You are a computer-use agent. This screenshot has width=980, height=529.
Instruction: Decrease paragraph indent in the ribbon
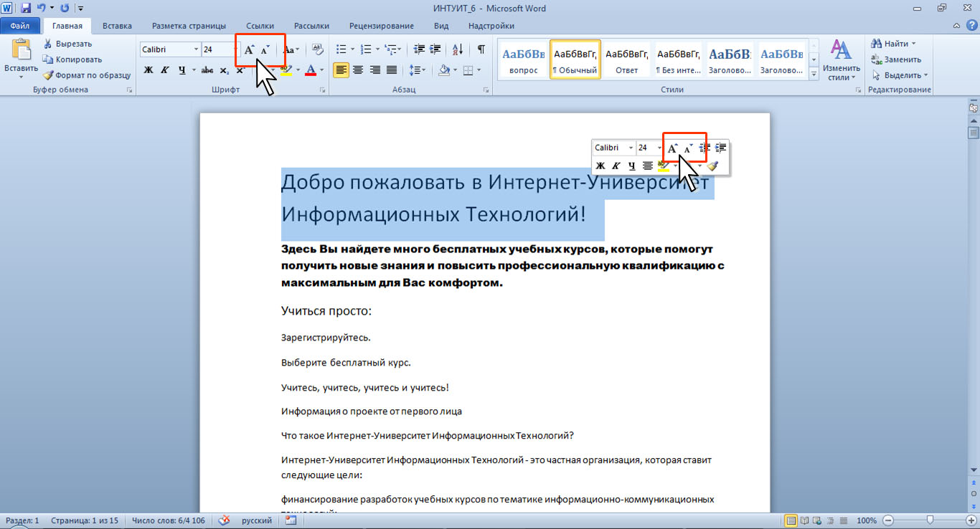tap(420, 49)
